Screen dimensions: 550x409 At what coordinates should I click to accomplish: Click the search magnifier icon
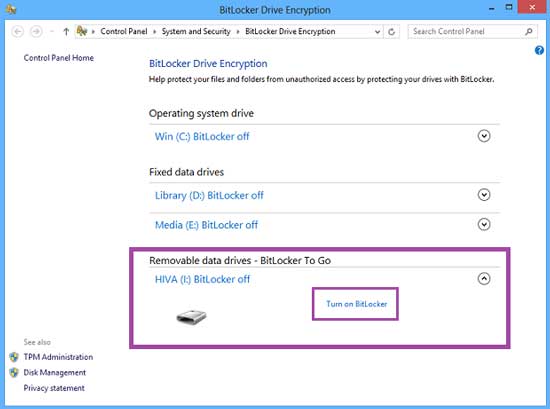529,32
